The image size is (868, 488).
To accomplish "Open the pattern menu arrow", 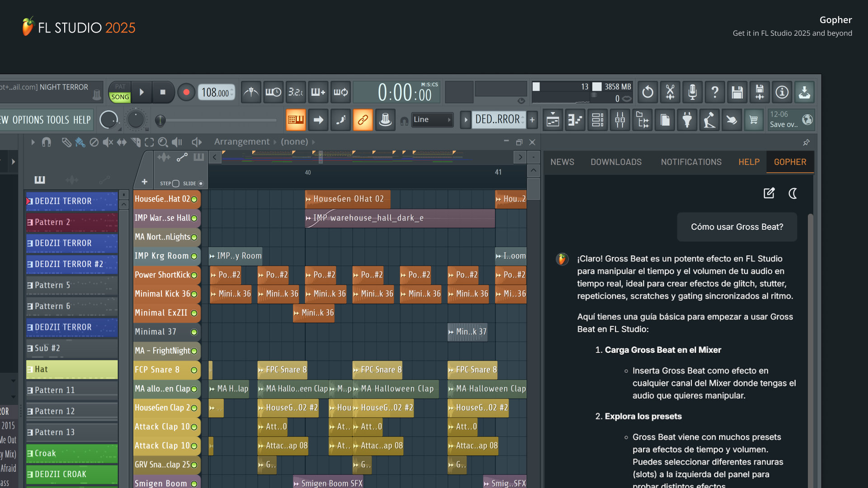I will pyautogui.click(x=466, y=120).
